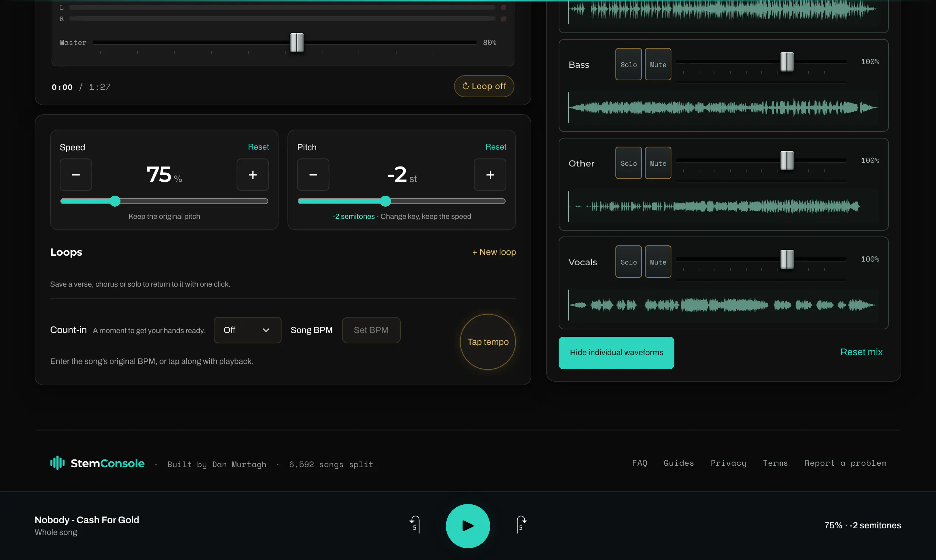936x560 pixels.
Task: Click the Other volume fader handle
Action: [x=787, y=161]
